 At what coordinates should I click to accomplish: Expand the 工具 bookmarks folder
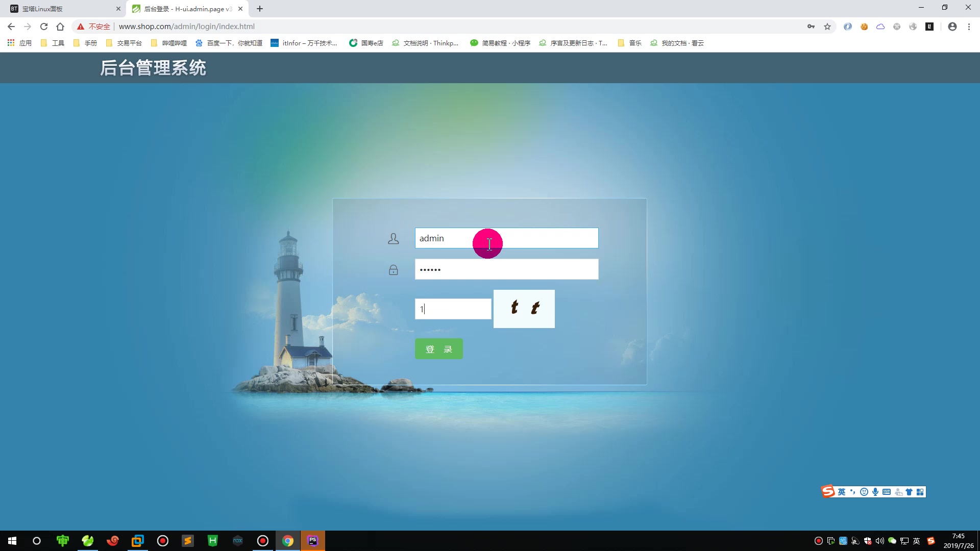coord(59,43)
